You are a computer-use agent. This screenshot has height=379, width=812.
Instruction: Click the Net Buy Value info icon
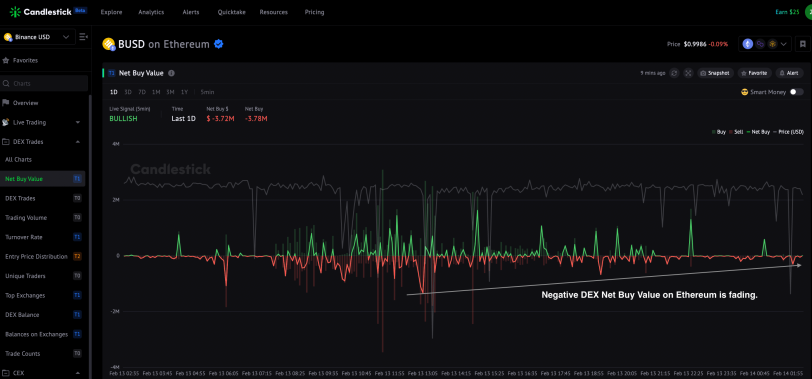pos(171,73)
